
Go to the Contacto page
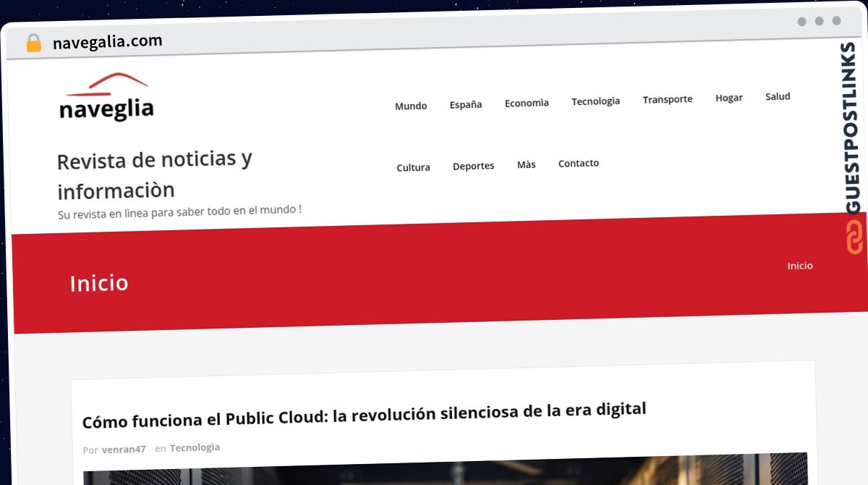point(579,163)
